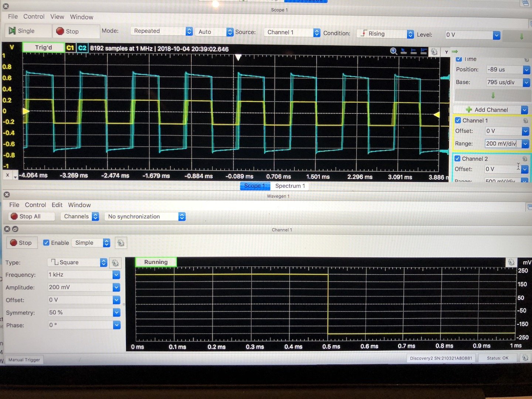
Task: Toggle the Time checkbox in scope panel
Action: point(459,59)
